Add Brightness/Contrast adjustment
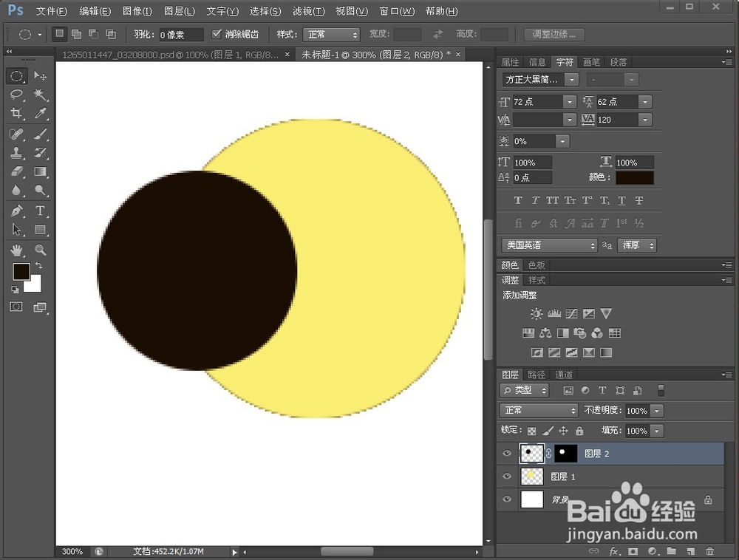The width and height of the screenshot is (739, 560). (x=536, y=314)
